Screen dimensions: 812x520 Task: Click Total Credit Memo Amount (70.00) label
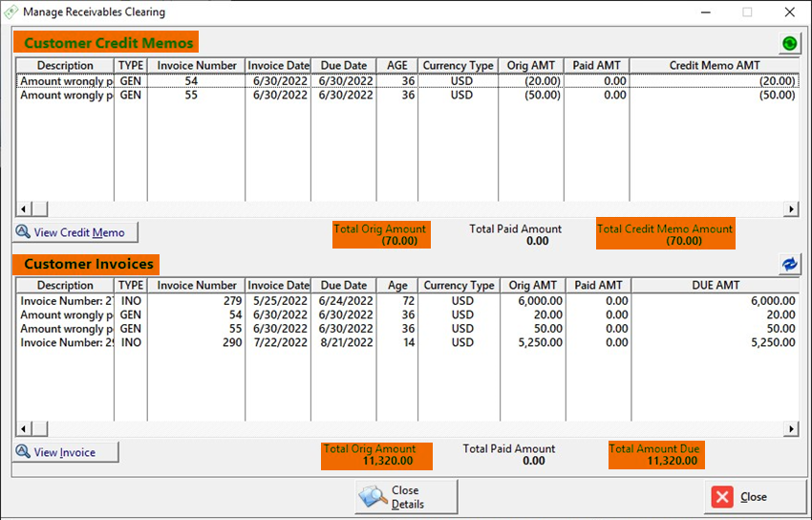[x=666, y=234]
